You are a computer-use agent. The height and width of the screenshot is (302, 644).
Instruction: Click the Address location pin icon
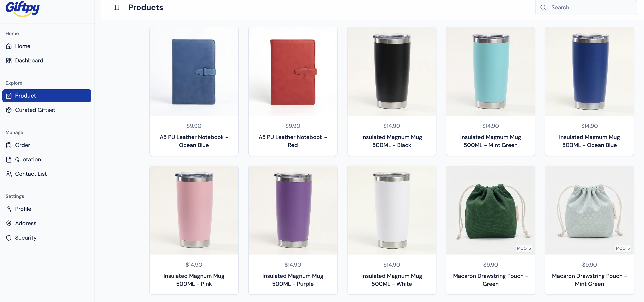click(9, 223)
